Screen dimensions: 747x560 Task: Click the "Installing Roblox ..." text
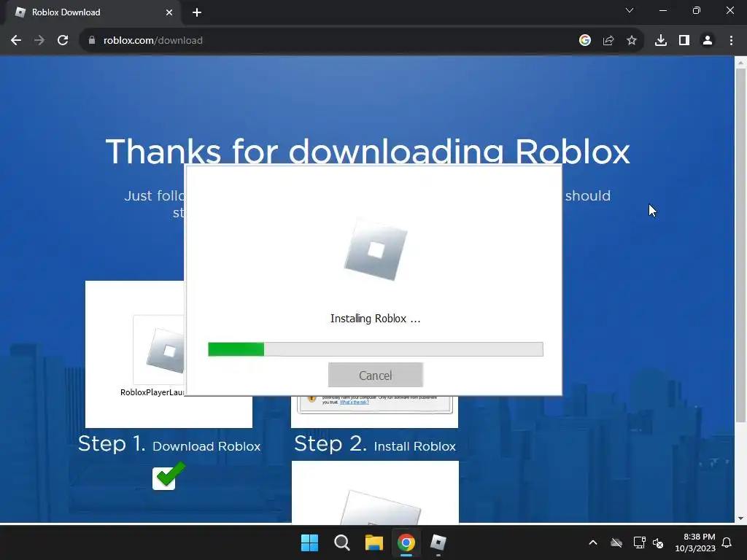[376, 319]
